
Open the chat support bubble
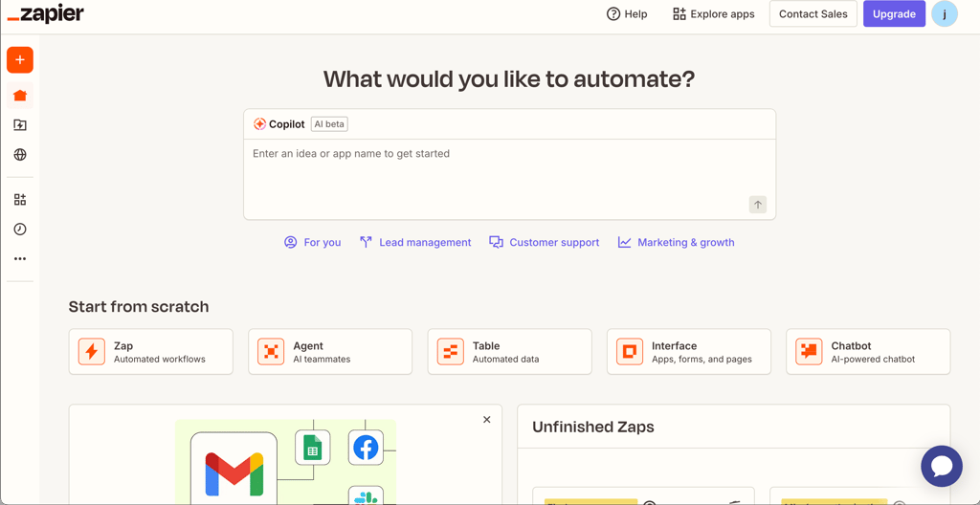[942, 466]
